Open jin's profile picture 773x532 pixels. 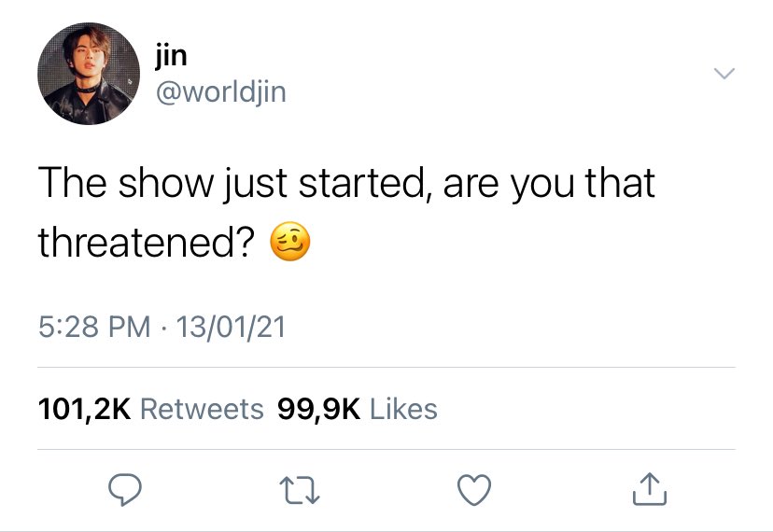click(89, 74)
